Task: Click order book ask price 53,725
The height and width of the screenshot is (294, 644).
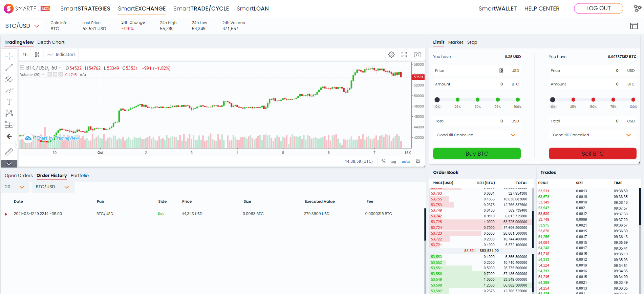Action: (436, 222)
